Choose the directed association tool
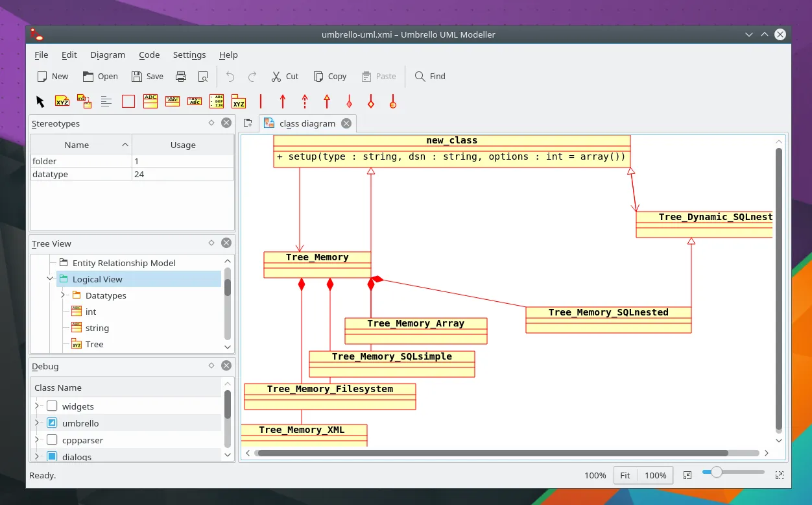812x505 pixels. [282, 101]
